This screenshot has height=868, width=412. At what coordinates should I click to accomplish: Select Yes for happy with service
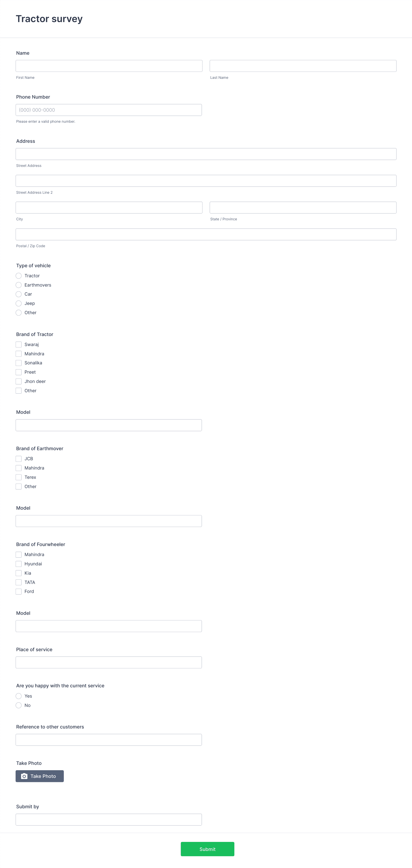[19, 696]
